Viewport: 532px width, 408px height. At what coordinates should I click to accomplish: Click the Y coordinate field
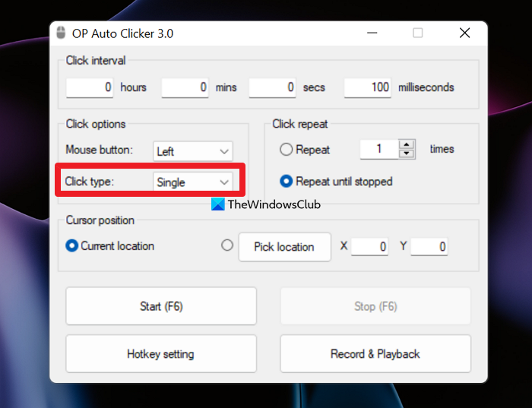[x=429, y=247]
